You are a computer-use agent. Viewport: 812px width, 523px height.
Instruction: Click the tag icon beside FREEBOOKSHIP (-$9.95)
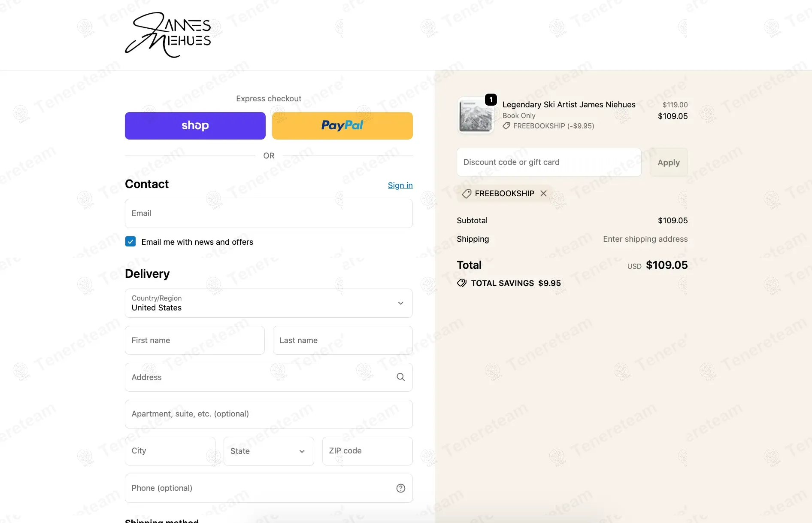pos(506,126)
